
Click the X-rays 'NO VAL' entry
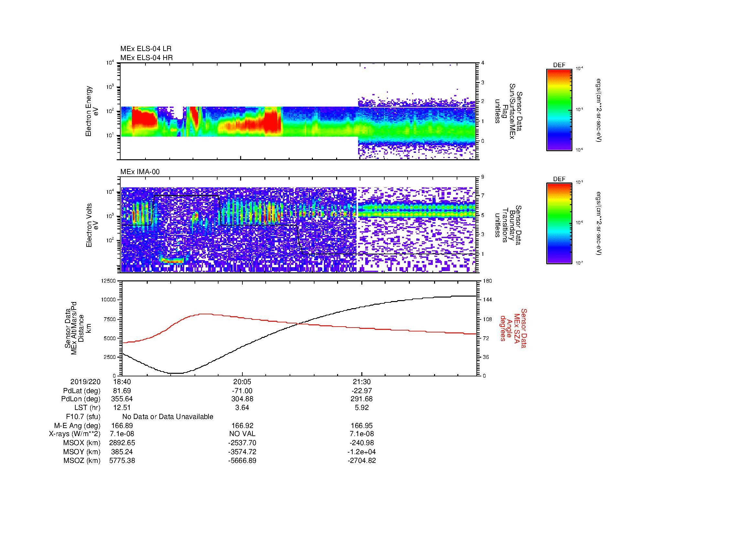click(242, 434)
